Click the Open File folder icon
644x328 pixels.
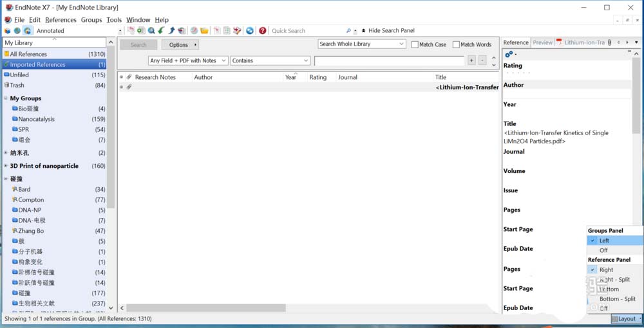(x=204, y=31)
